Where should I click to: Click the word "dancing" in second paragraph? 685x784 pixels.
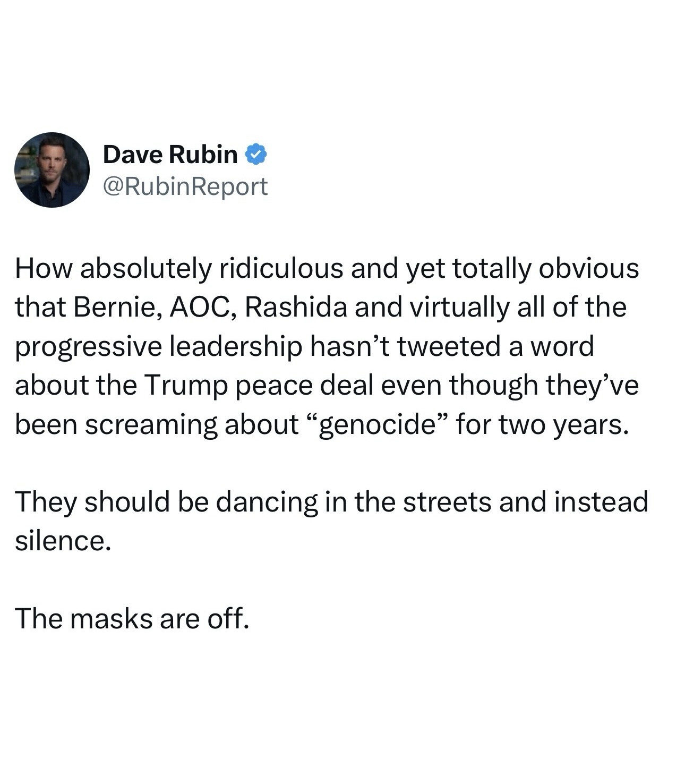267,502
